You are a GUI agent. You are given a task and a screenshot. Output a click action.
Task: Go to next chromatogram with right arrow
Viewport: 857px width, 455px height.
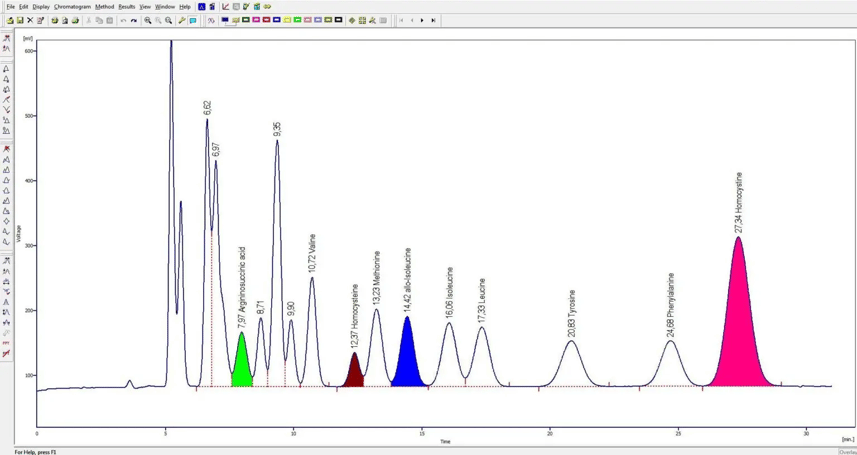(422, 20)
